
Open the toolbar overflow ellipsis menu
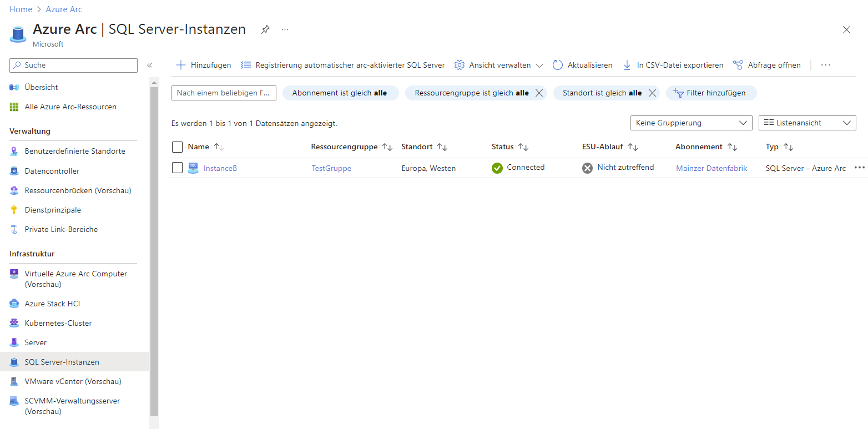coord(826,65)
